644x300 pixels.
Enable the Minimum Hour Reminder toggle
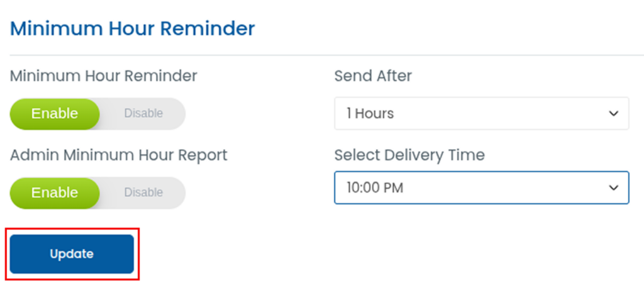tap(55, 114)
